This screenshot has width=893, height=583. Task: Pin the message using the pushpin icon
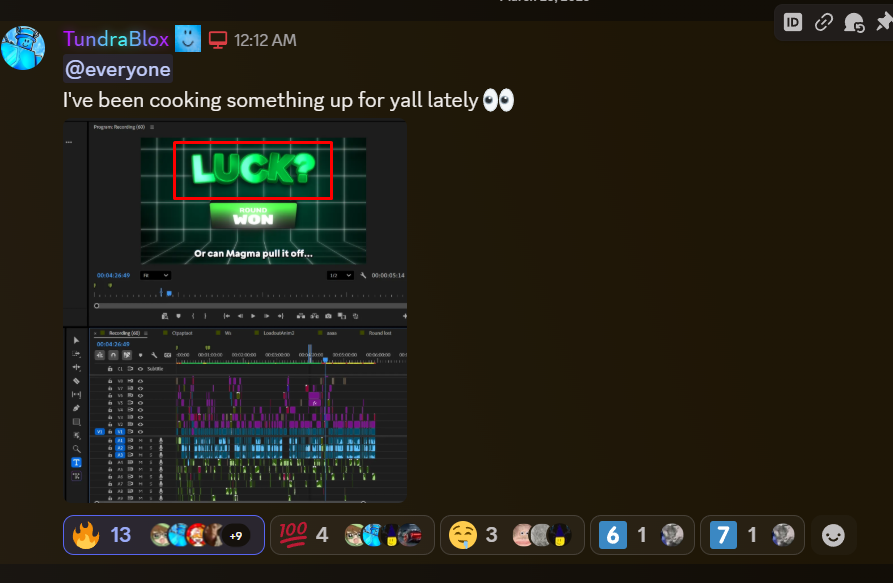(x=884, y=22)
